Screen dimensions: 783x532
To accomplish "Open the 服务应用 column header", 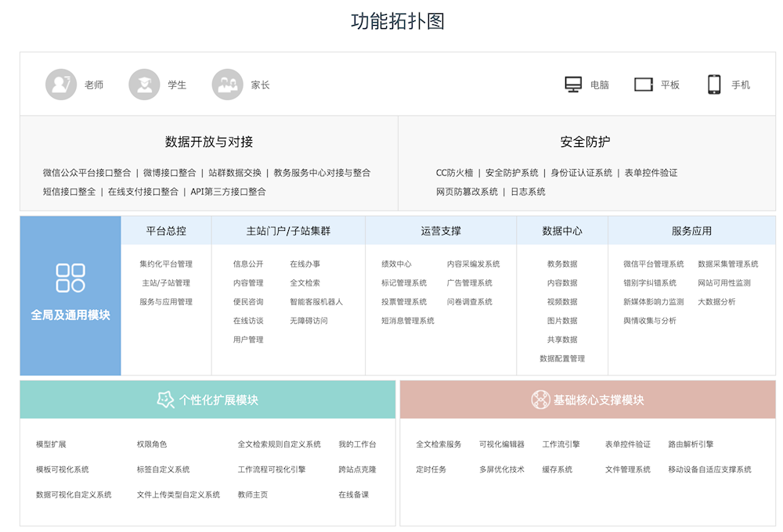I will click(691, 231).
